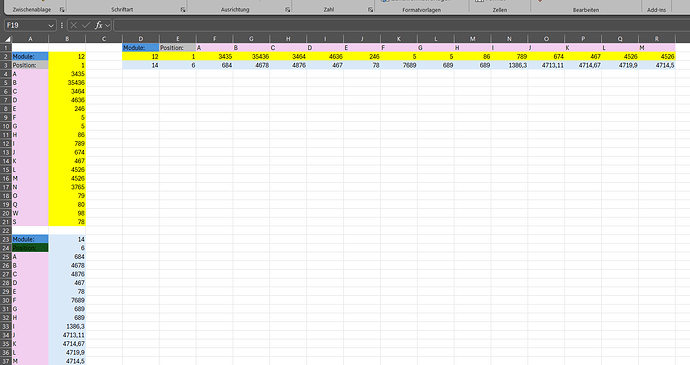Viewport: 690px width, 365px height.
Task: Select cell B37 with value 4714,5
Action: (67, 361)
